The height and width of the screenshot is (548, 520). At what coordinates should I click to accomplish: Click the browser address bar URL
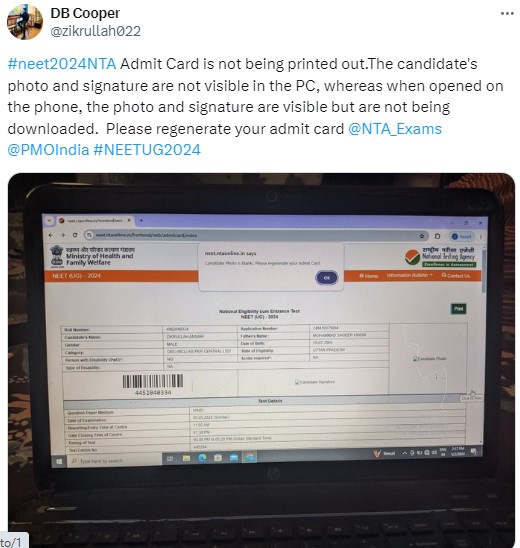click(x=146, y=236)
